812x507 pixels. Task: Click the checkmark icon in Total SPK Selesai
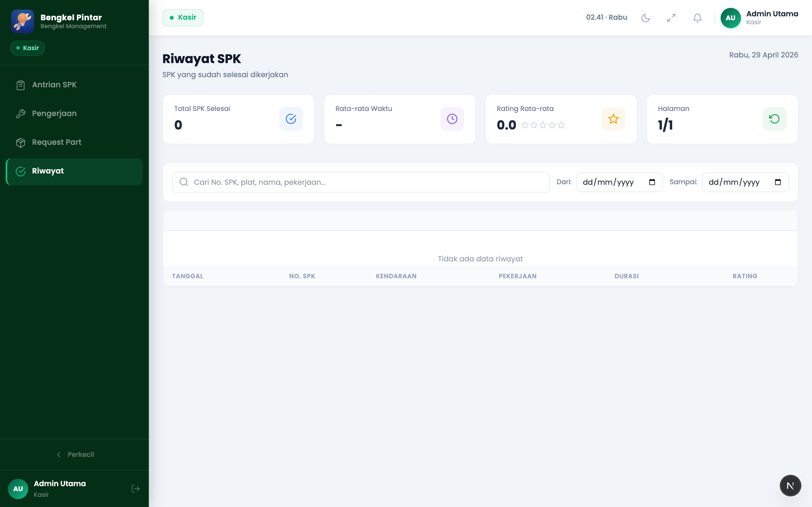[291, 119]
